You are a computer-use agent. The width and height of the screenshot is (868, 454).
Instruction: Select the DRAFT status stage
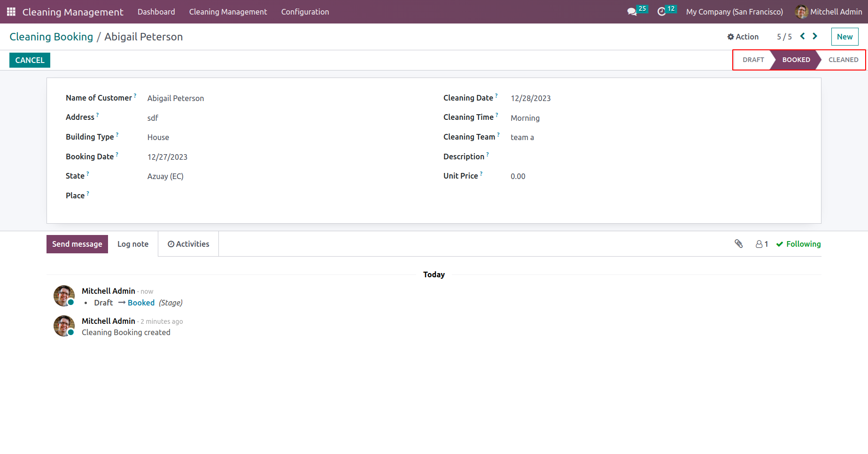[x=753, y=60]
